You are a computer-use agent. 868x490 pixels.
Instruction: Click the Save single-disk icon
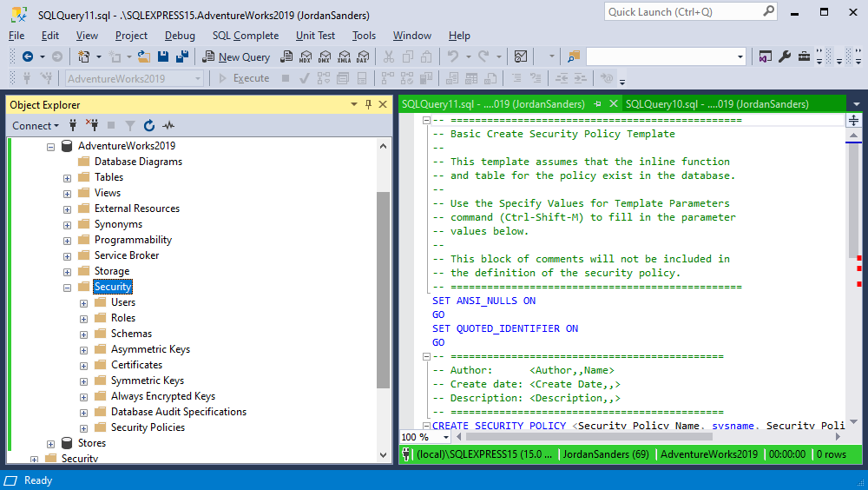(x=163, y=56)
